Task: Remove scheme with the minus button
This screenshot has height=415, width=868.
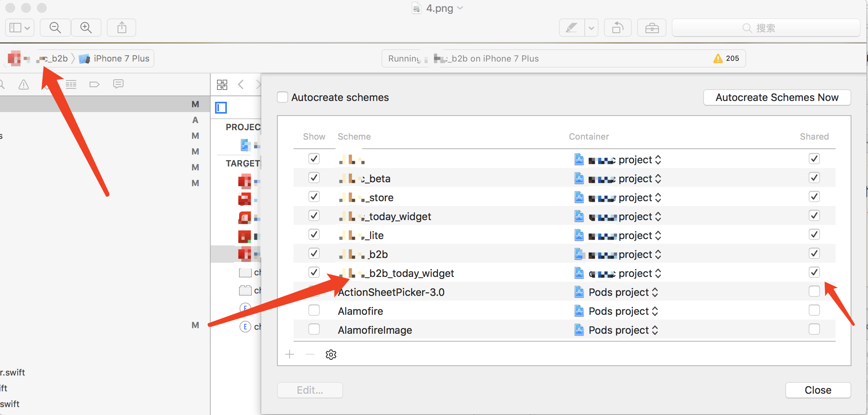Action: [310, 354]
